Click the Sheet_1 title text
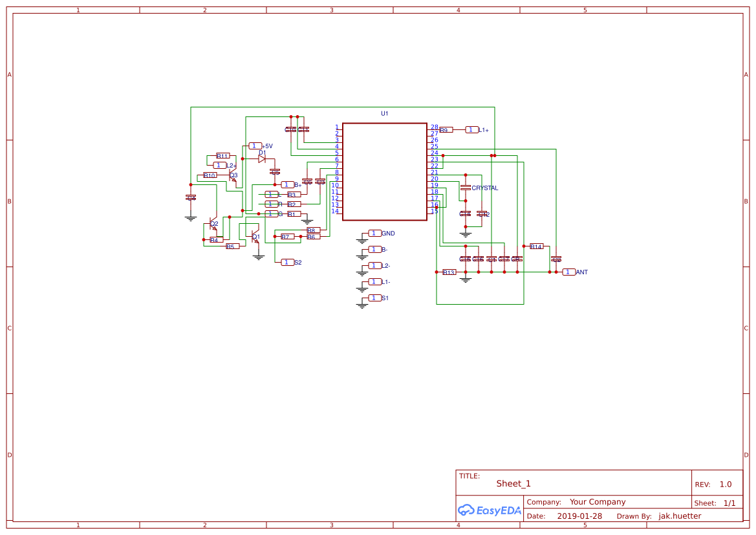This screenshot has height=535, width=756. (513, 483)
